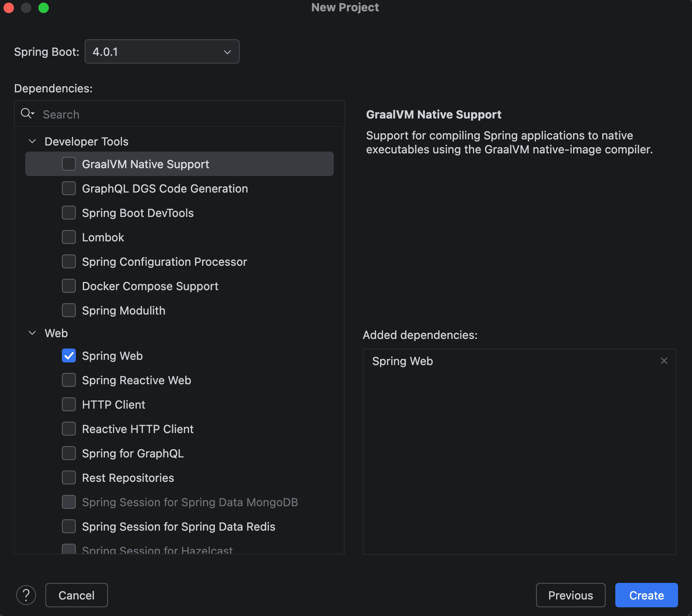Image resolution: width=692 pixels, height=616 pixels.
Task: Click the search magnifier icon
Action: (x=27, y=114)
